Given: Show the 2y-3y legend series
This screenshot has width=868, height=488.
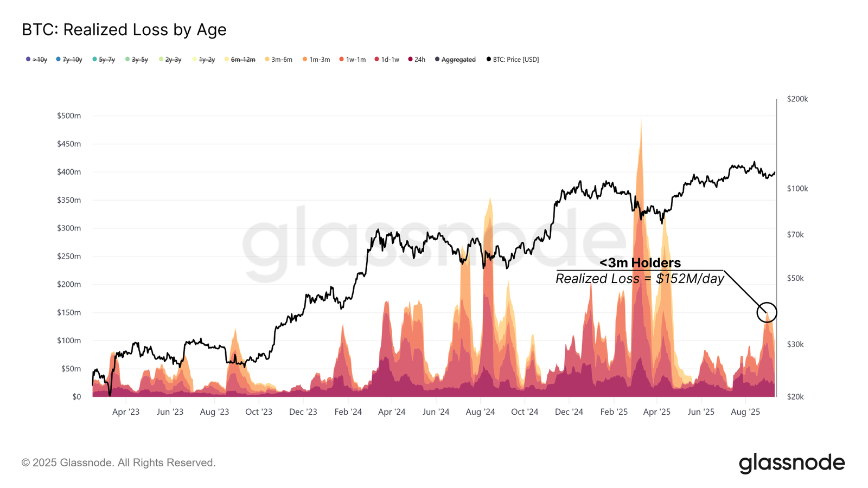Looking at the screenshot, I should pyautogui.click(x=170, y=60).
